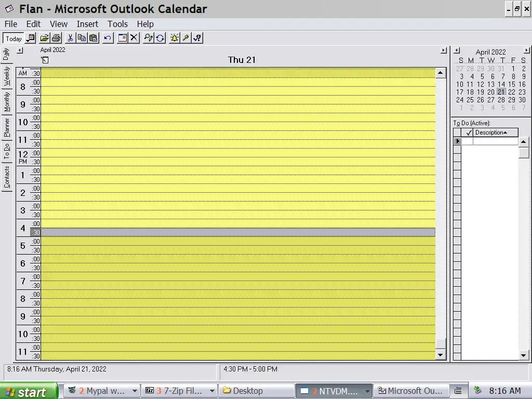Select the 7:00 PM evening time slot

click(238, 276)
